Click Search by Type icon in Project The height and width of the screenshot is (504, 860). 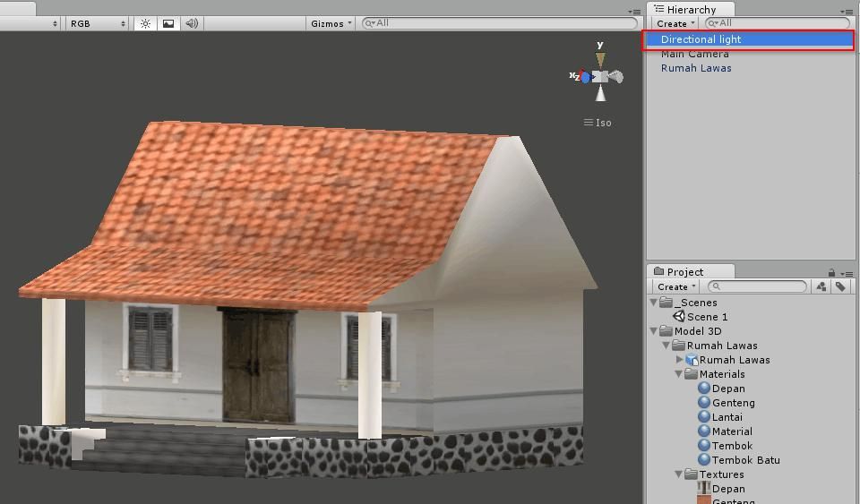(821, 286)
